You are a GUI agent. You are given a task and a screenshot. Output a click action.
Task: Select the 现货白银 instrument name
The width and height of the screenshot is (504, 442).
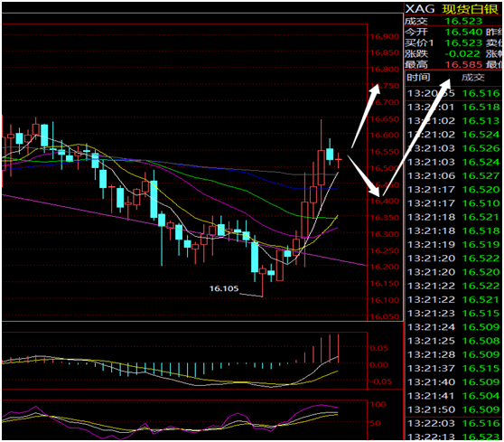[x=470, y=9]
